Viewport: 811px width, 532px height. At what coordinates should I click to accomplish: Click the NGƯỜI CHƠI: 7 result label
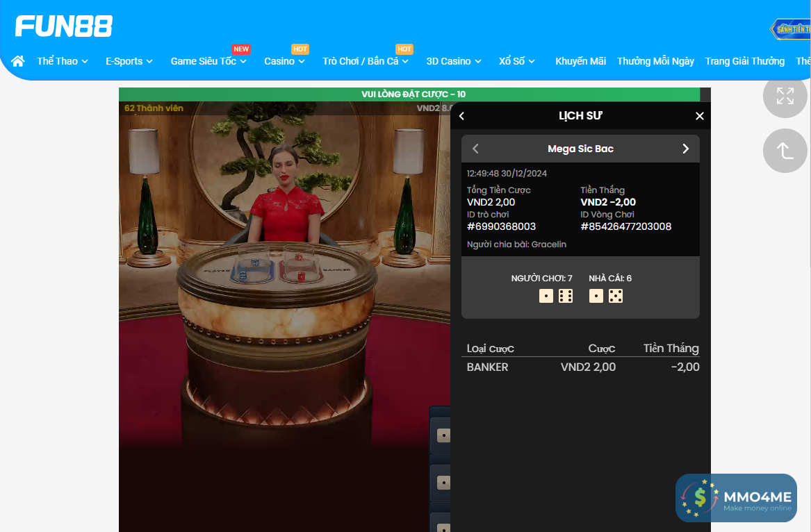tap(541, 278)
